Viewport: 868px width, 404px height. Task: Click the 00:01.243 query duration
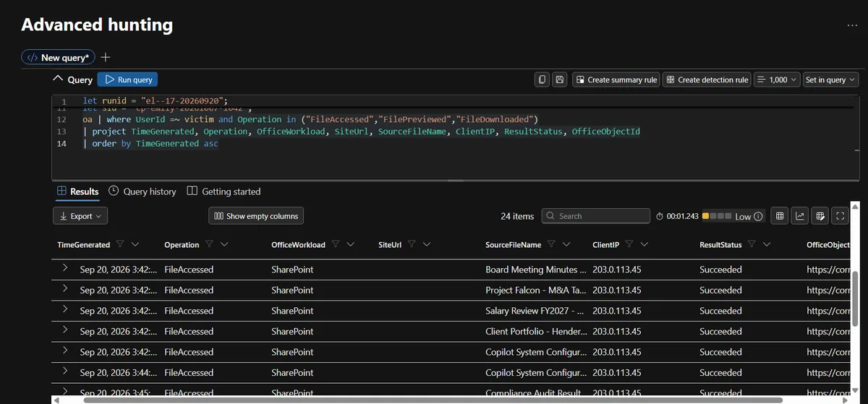(678, 216)
